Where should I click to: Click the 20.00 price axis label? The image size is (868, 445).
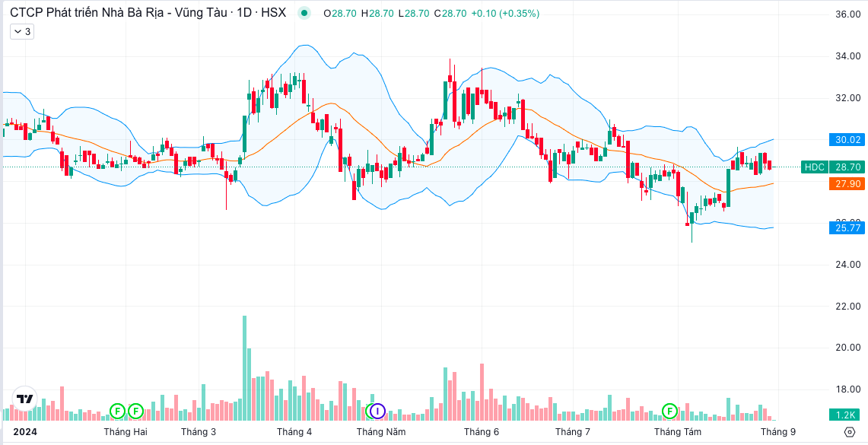pos(847,348)
